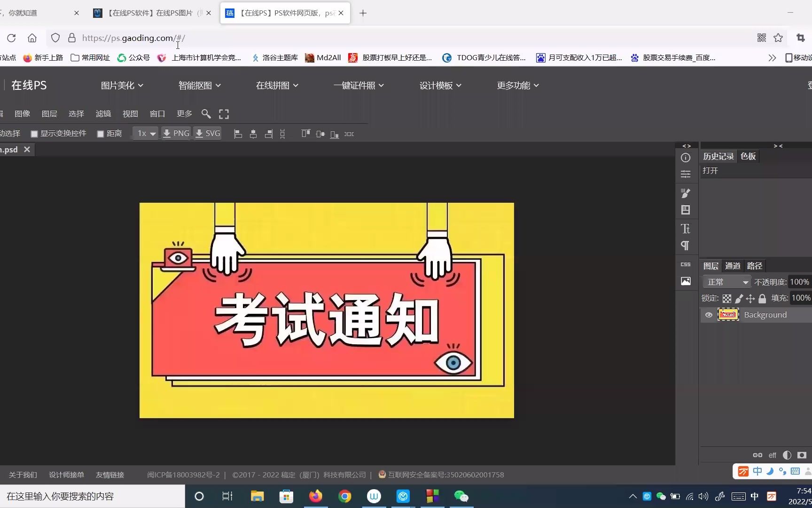Lock transparent pixels with checkerboard icon
The image size is (812, 508).
click(x=727, y=298)
